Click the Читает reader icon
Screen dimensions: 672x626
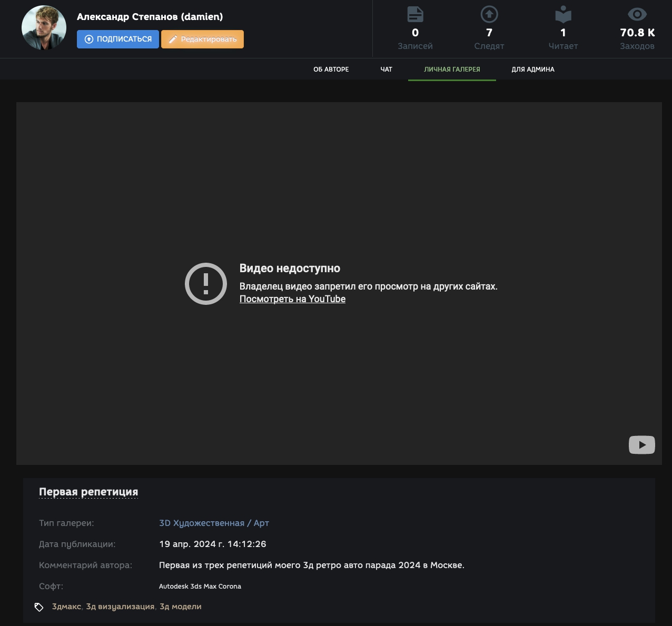click(563, 14)
